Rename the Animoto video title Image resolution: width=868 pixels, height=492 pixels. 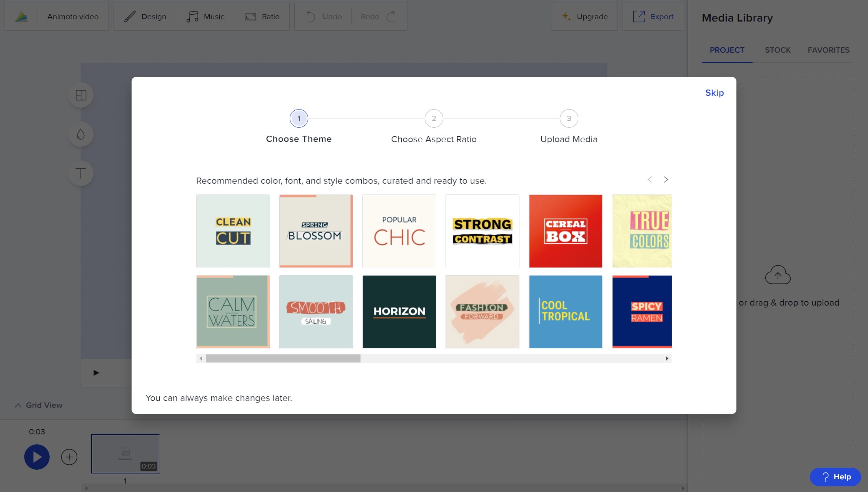click(73, 17)
